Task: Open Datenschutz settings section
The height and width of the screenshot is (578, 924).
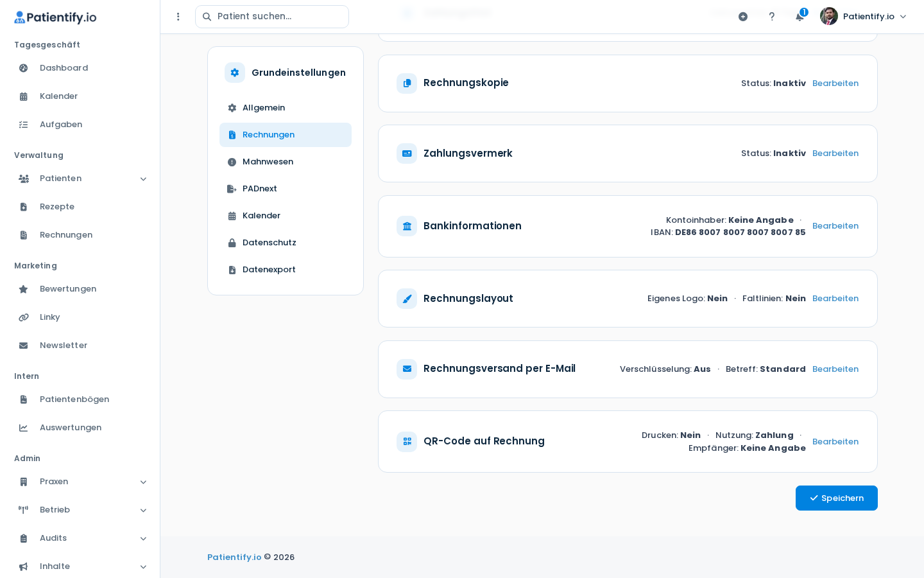Action: pos(286,243)
